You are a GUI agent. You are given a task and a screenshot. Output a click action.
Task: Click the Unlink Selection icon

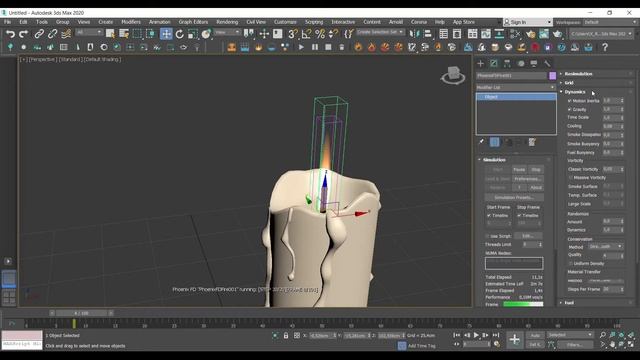point(52,34)
